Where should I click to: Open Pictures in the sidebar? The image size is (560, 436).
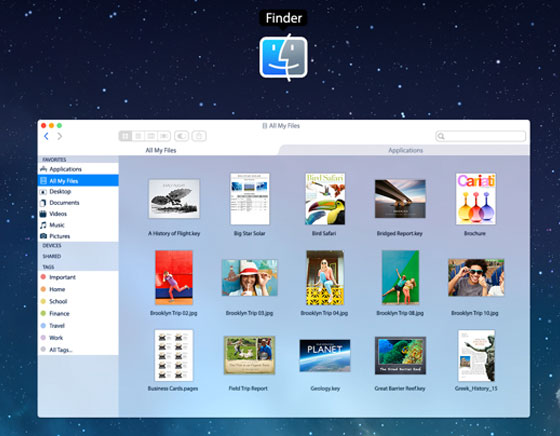(x=78, y=236)
